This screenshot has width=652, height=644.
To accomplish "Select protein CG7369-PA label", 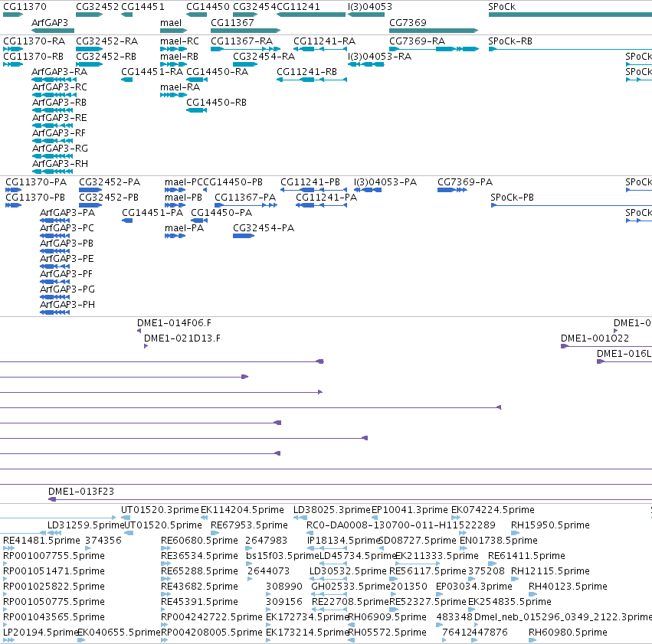I will click(x=465, y=182).
